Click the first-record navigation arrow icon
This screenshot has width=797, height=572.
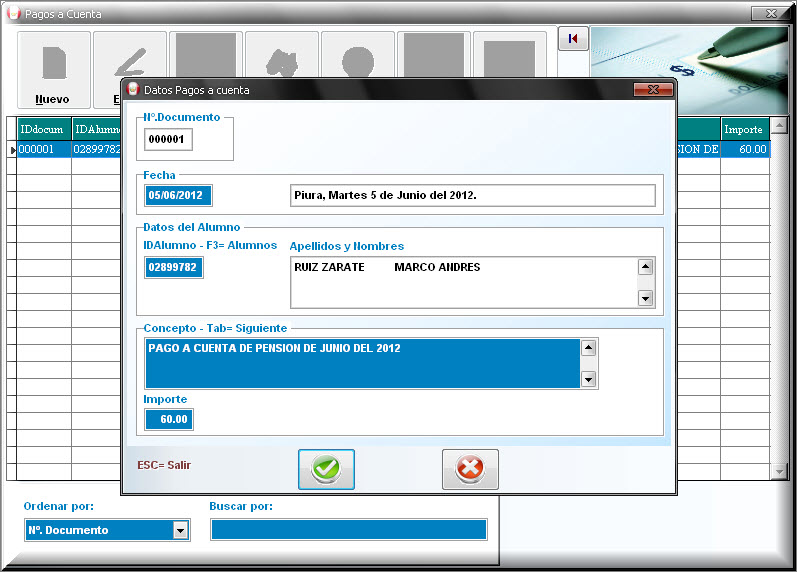(572, 39)
